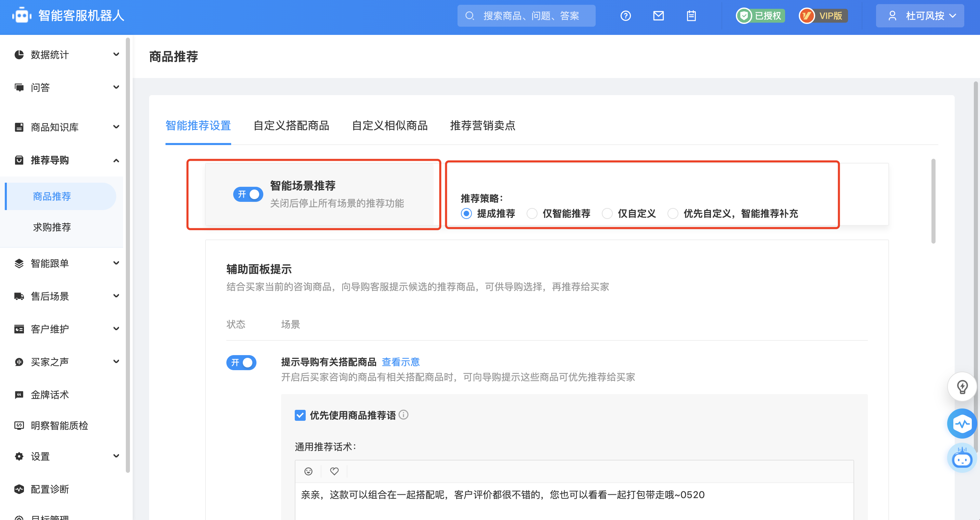Click the 设置 gear icon
The width and height of the screenshot is (980, 520).
point(19,456)
